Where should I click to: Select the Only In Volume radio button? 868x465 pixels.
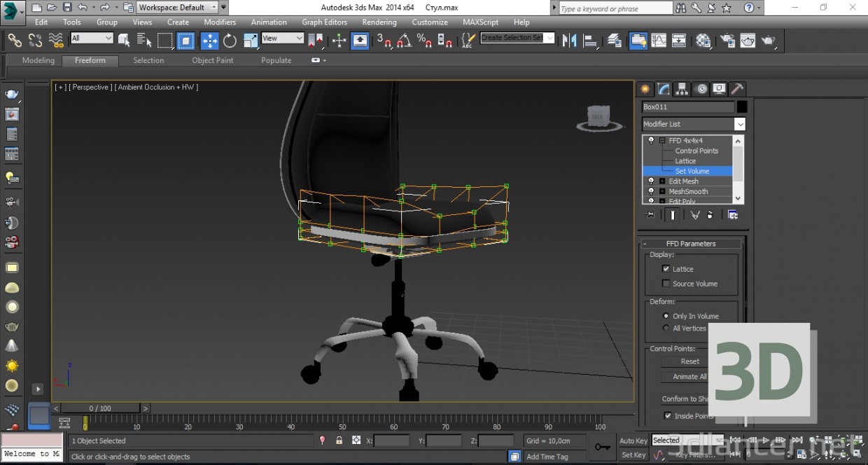(x=666, y=316)
